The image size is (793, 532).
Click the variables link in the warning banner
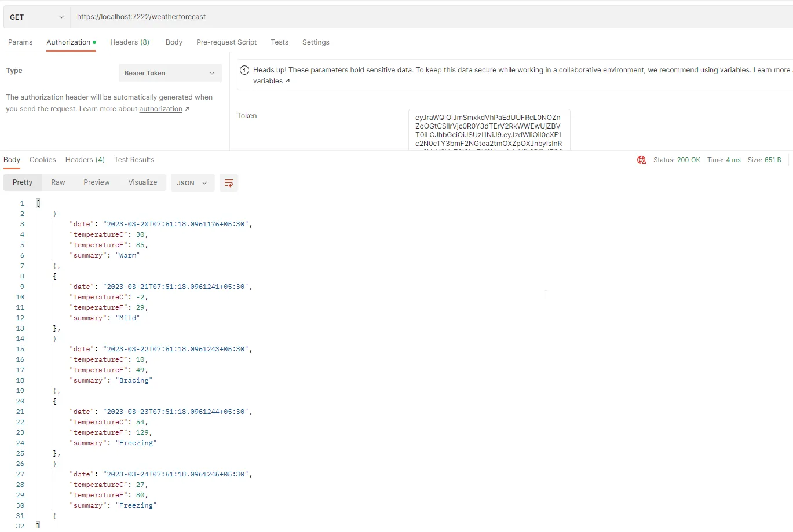[268, 80]
